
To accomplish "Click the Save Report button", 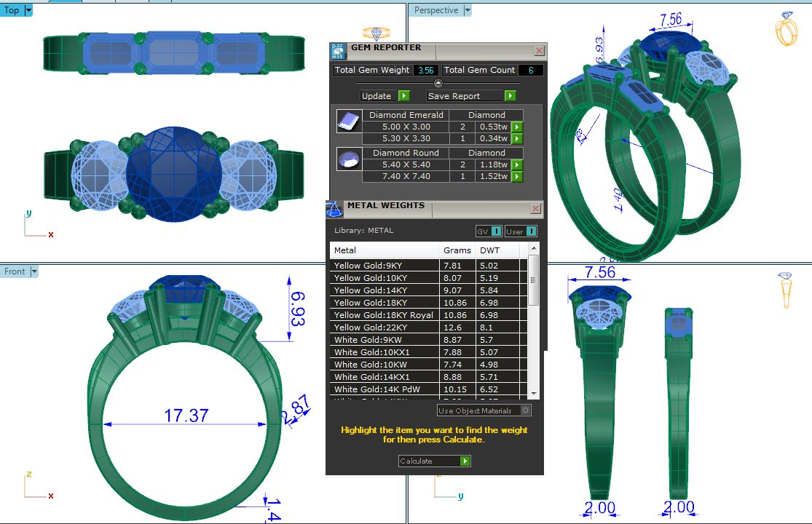I will click(x=471, y=96).
